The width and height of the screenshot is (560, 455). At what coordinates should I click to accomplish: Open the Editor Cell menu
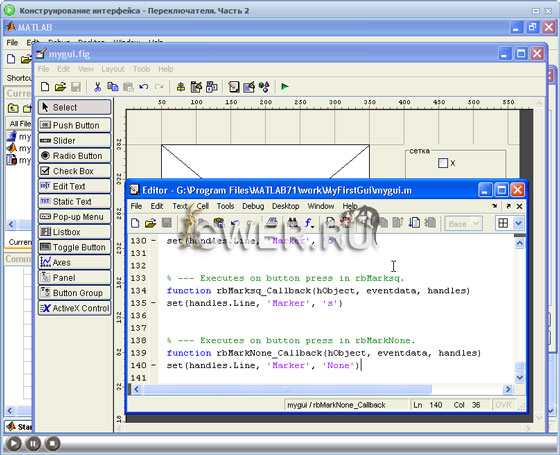(202, 206)
